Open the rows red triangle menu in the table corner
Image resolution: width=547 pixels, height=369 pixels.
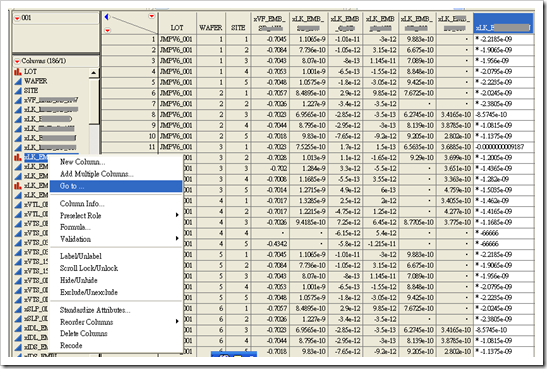(107, 30)
